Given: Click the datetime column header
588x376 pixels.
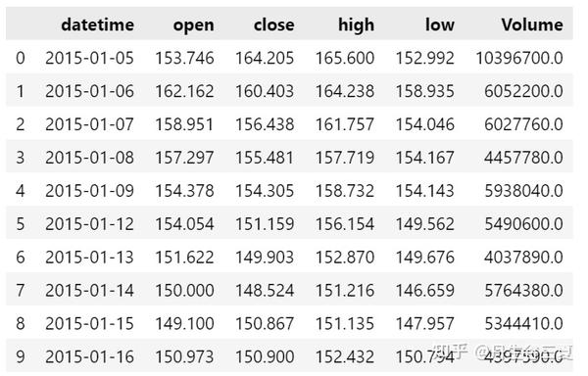Looking at the screenshot, I should (97, 25).
